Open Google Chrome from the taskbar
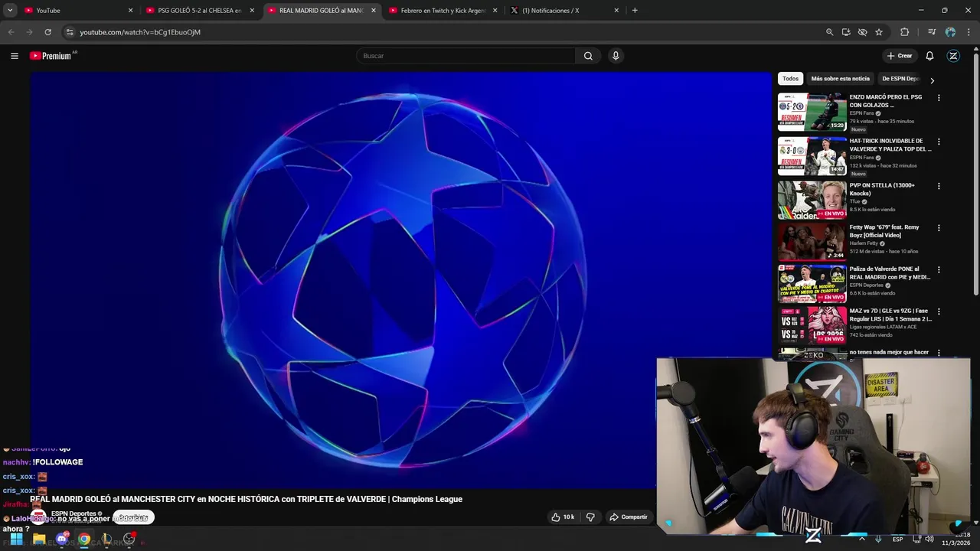 pyautogui.click(x=84, y=540)
